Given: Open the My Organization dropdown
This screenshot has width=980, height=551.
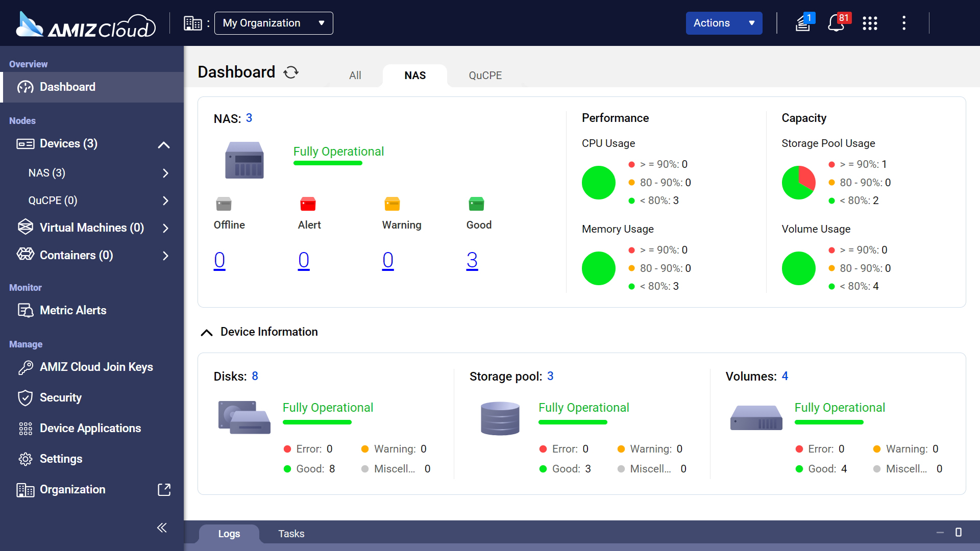Looking at the screenshot, I should tap(273, 23).
